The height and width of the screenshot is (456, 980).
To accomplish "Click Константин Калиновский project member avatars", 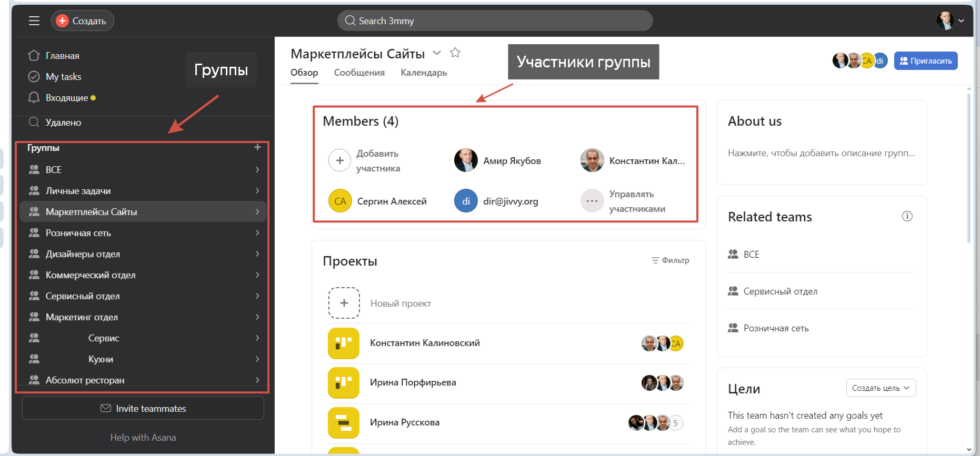I will [x=662, y=343].
